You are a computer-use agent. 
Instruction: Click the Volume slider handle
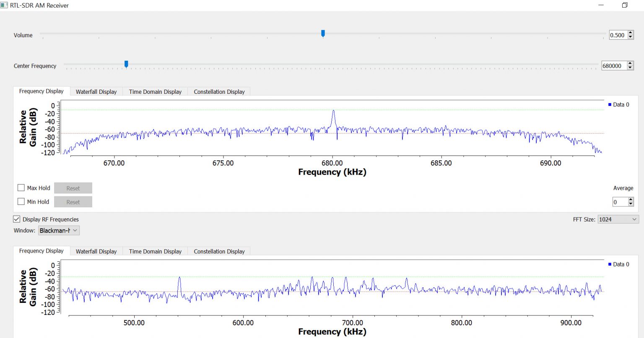(x=322, y=33)
